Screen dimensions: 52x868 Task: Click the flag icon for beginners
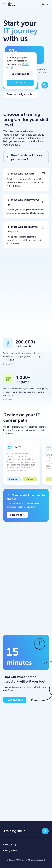43,174
